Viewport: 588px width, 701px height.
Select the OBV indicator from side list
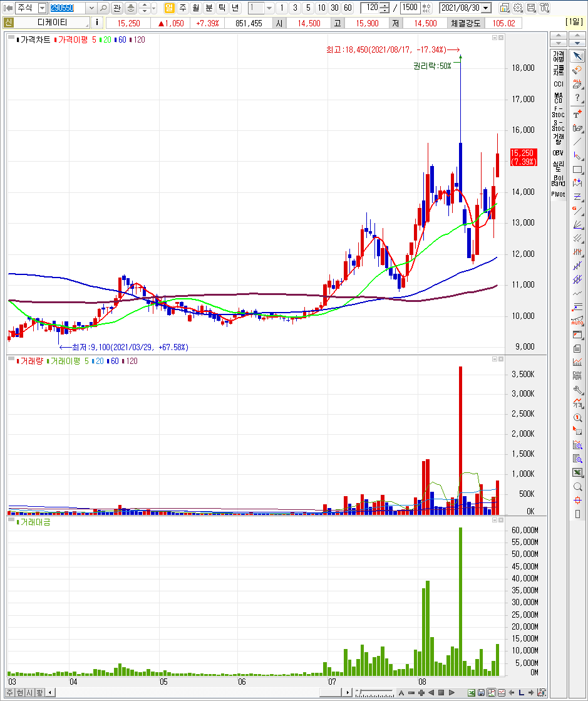tap(559, 153)
